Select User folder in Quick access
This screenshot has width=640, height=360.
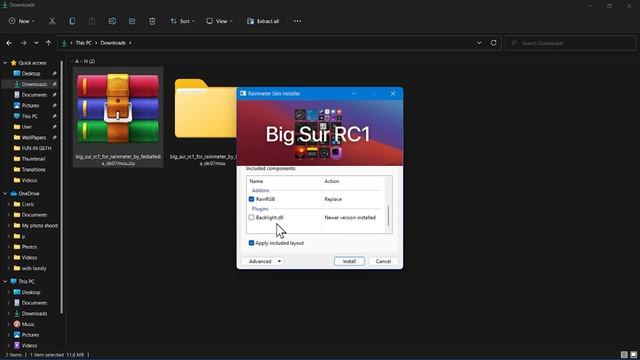click(27, 127)
